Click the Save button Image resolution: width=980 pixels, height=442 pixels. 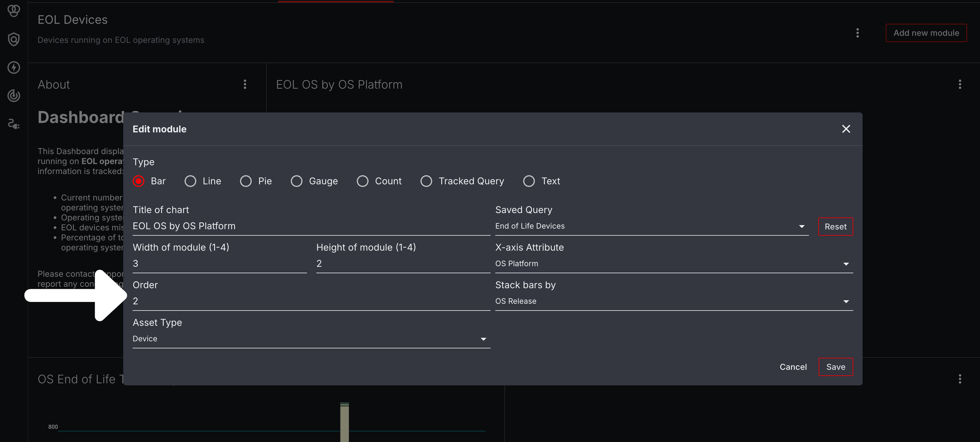pyautogui.click(x=835, y=367)
